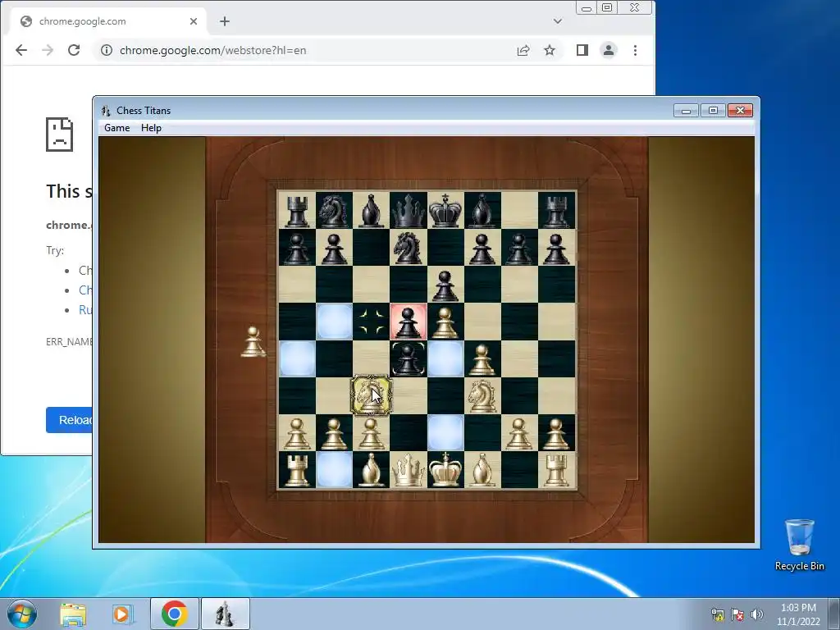Select the black pawn on e6
840x630 pixels.
coord(445,285)
